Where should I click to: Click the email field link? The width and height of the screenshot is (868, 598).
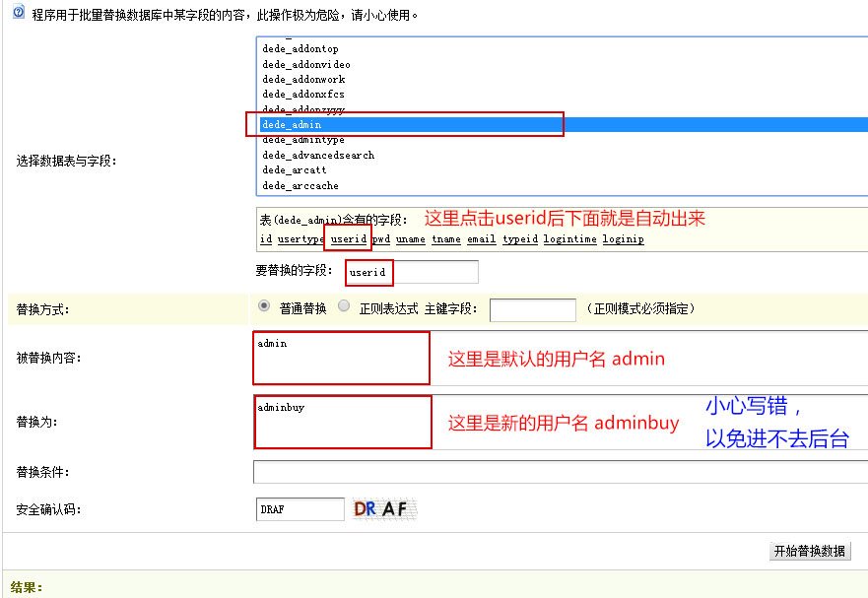coord(481,238)
